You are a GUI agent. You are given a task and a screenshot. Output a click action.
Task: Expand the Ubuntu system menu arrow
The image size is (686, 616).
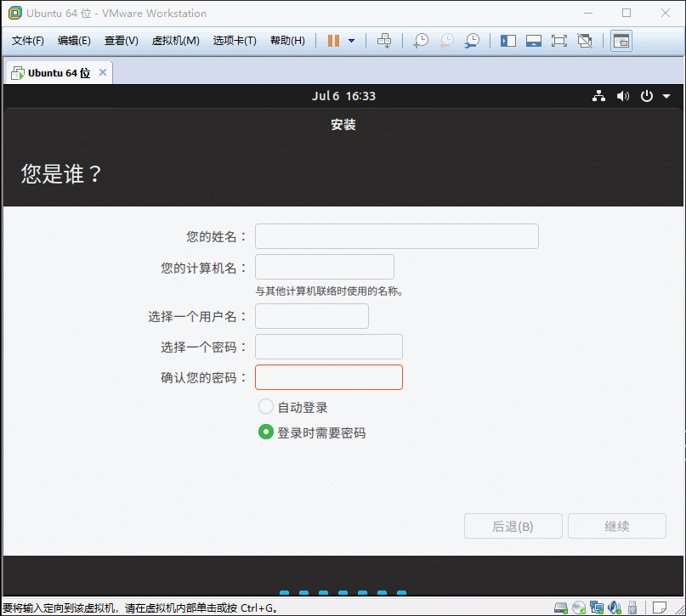point(666,96)
